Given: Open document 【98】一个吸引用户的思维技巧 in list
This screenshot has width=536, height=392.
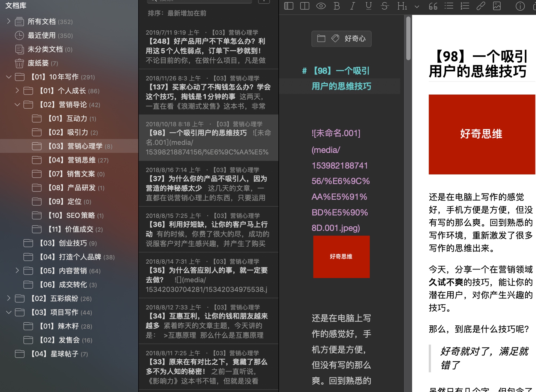Looking at the screenshot, I should 209,138.
